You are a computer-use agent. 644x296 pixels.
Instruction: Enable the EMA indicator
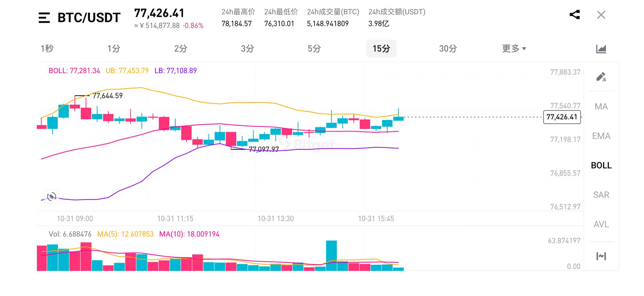point(601,136)
